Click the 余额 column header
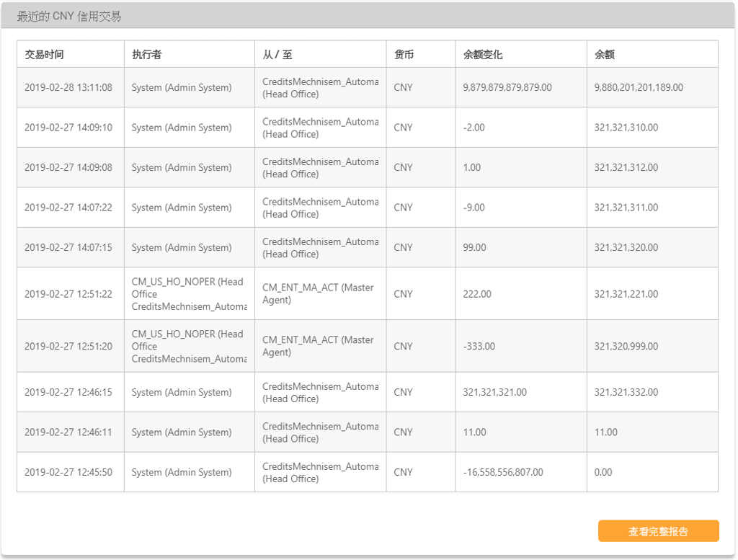Screen dimensions: 738x560 (x=605, y=55)
